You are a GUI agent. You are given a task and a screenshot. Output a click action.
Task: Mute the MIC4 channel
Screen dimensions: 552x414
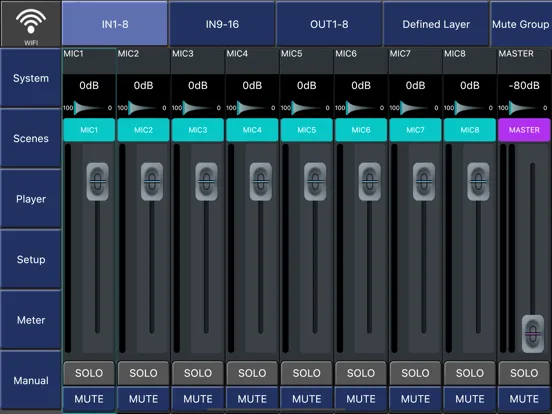click(252, 399)
